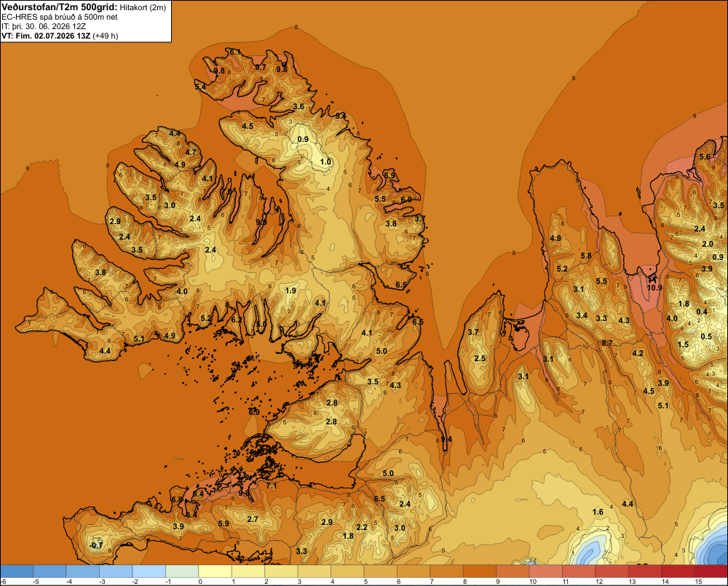Screen dimensions: 728x586
Task: Click the 0.5 temperature value
Action: 705,336
